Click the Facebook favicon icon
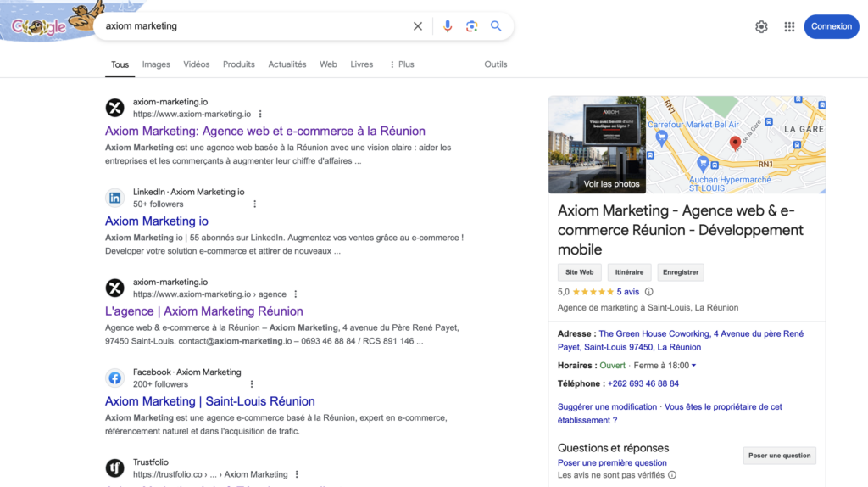This screenshot has width=868, height=487. [114, 378]
